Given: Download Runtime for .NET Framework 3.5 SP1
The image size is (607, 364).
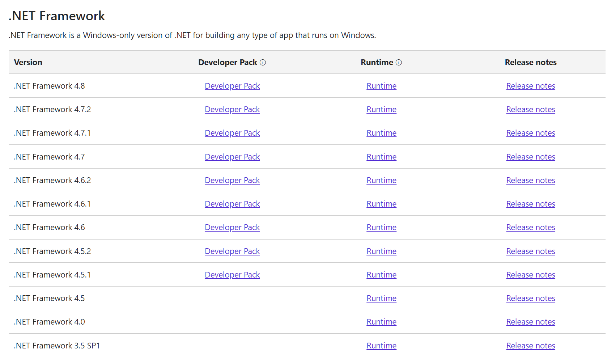Looking at the screenshot, I should coord(381,346).
